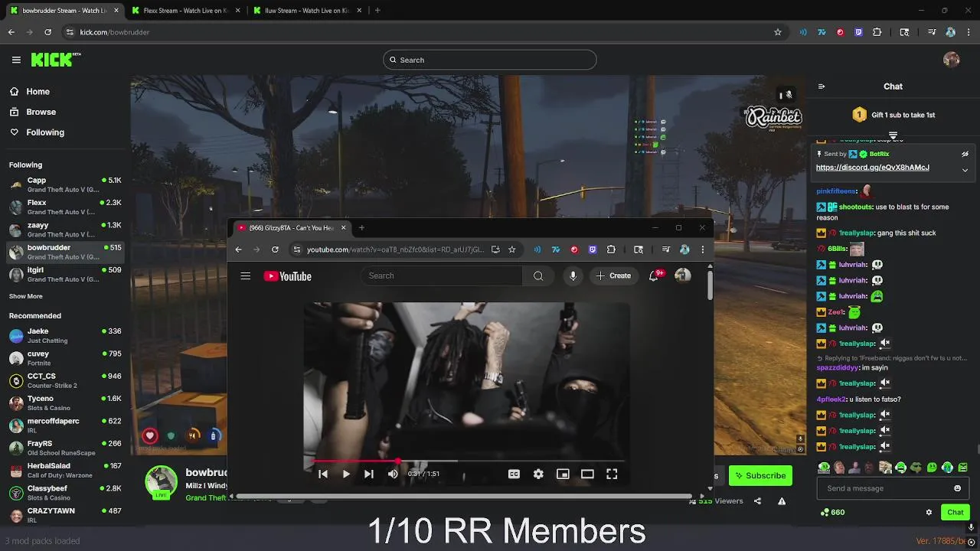Open YouTube Create button

click(614, 275)
